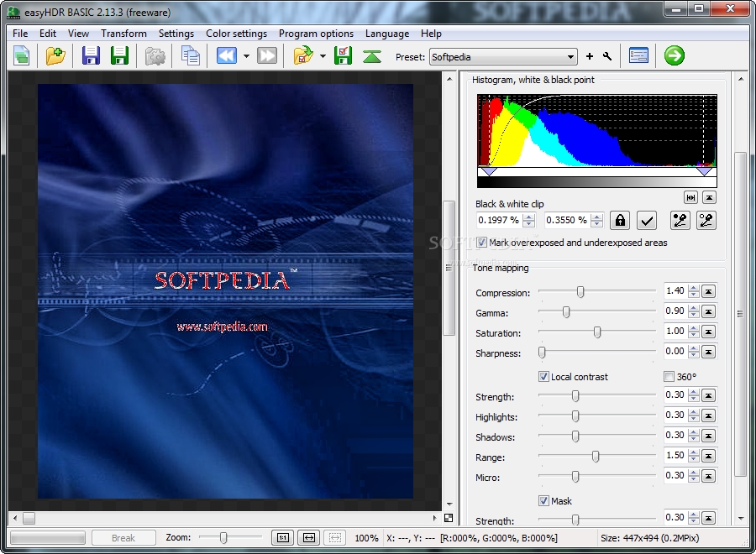Click histogram fit-width arrows button
The width and height of the screenshot is (756, 554).
point(691,197)
